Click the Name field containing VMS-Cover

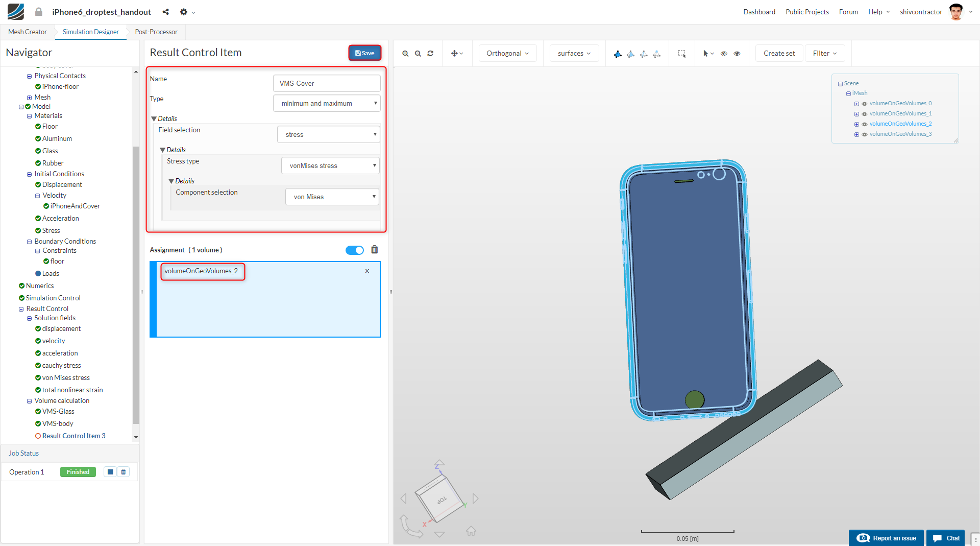pyautogui.click(x=327, y=83)
